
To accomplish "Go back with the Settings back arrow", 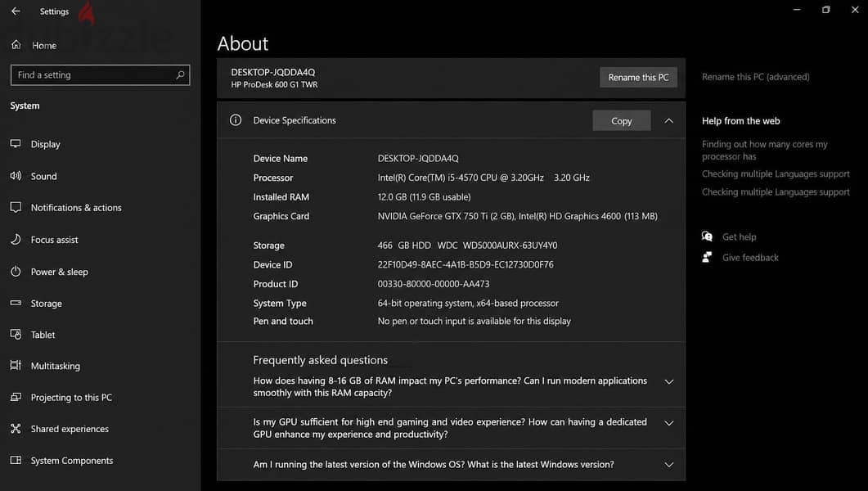I will (x=16, y=11).
